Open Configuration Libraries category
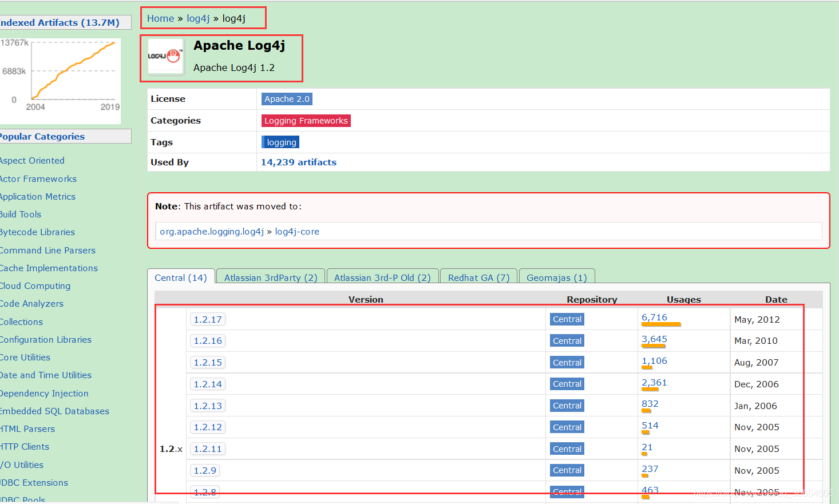The height and width of the screenshot is (504, 839). point(45,340)
